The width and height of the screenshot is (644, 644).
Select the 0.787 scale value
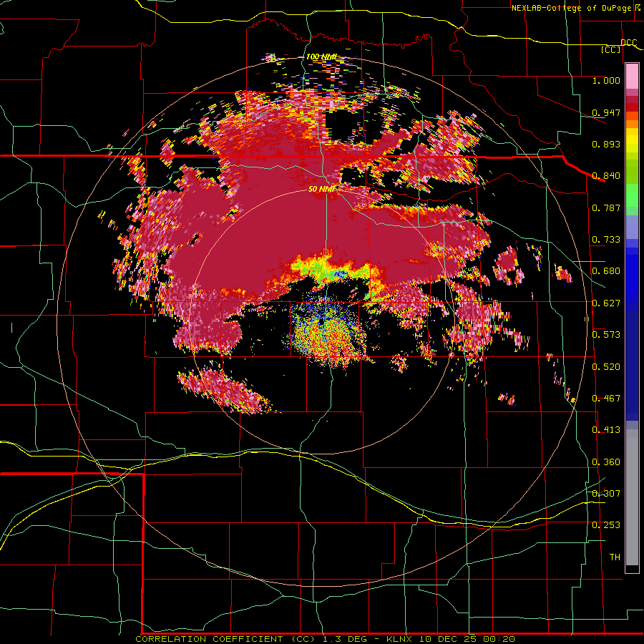point(606,208)
